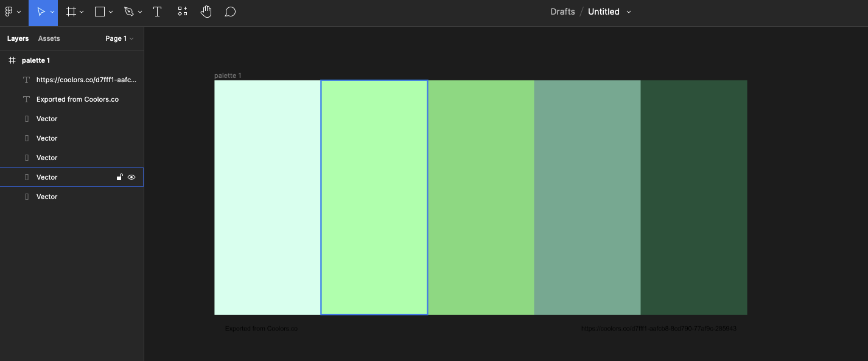Select the Hand tool
868x361 pixels.
[x=206, y=12]
